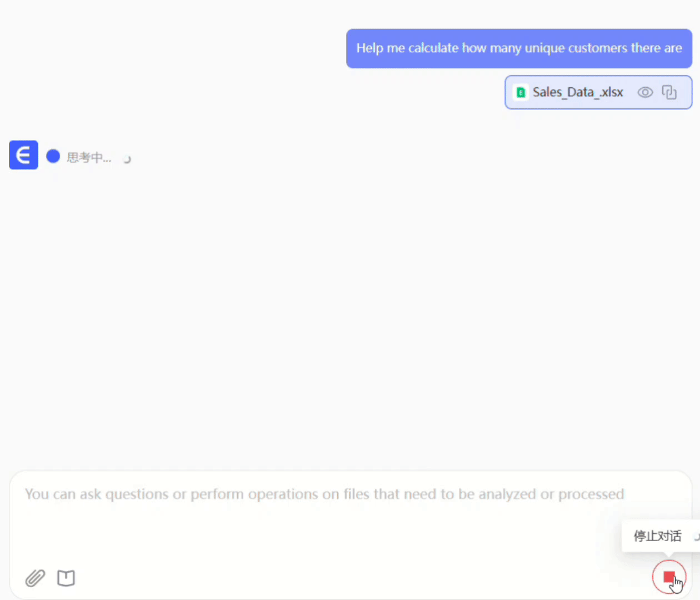Focus the message input placeholder text

click(x=324, y=494)
